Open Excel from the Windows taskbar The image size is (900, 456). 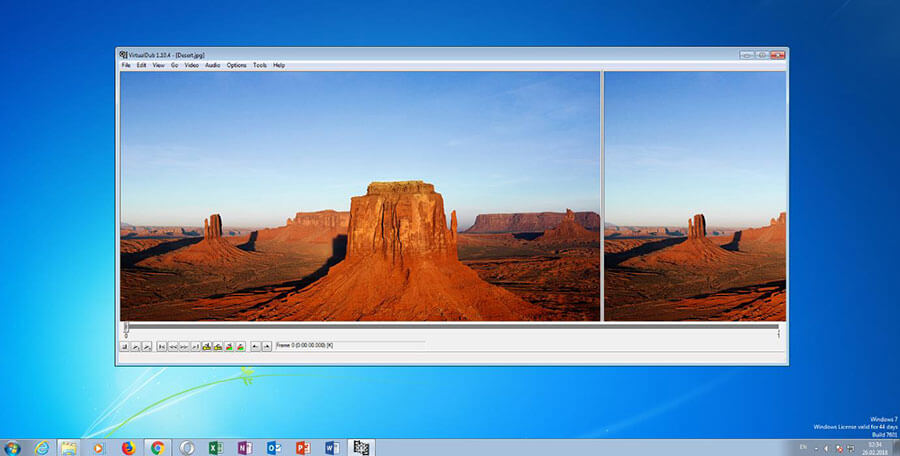coord(216,447)
